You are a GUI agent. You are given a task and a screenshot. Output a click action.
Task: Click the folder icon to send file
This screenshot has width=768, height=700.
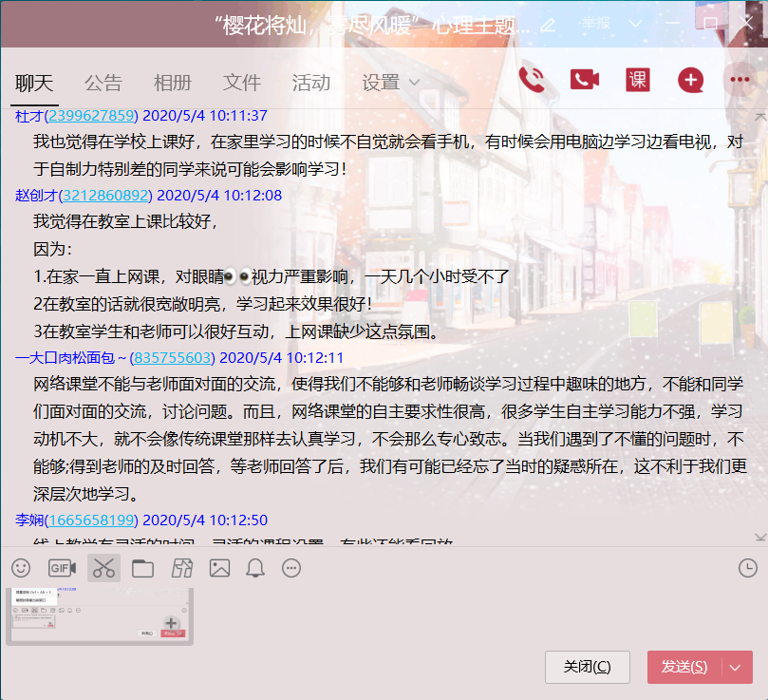142,568
